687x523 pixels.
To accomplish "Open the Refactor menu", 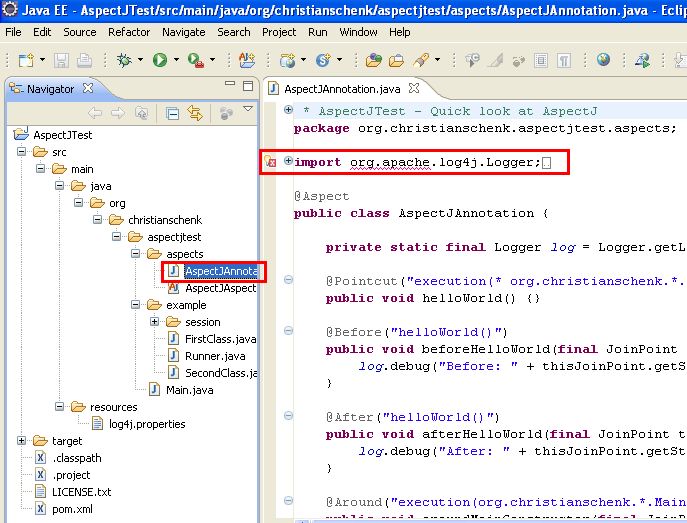I will (x=129, y=32).
